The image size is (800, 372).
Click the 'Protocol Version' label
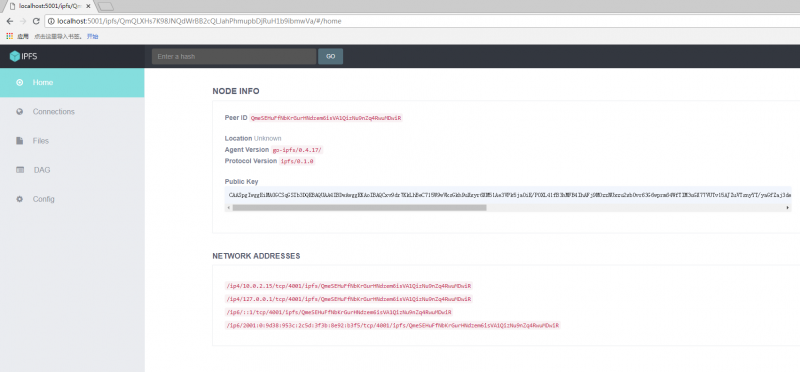251,161
